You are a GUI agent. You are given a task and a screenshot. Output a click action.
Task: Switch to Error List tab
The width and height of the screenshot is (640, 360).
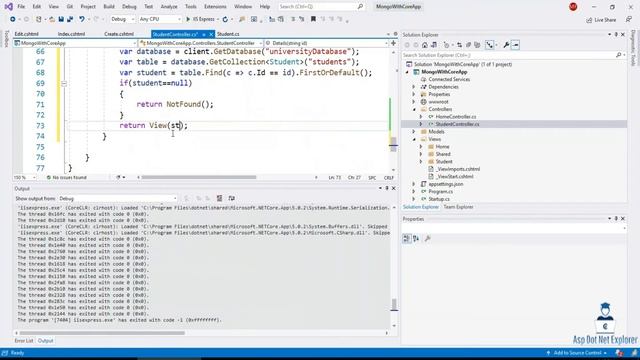coord(24,340)
